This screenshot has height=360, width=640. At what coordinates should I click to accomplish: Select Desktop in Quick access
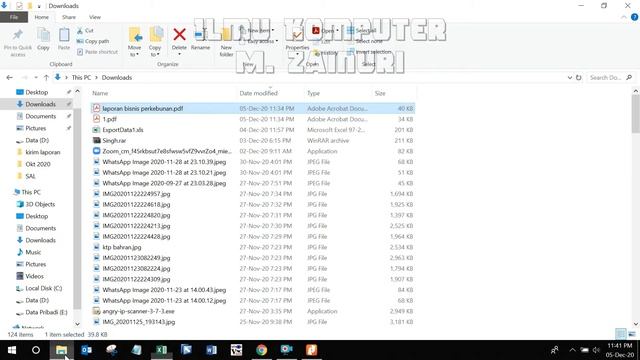pyautogui.click(x=36, y=92)
